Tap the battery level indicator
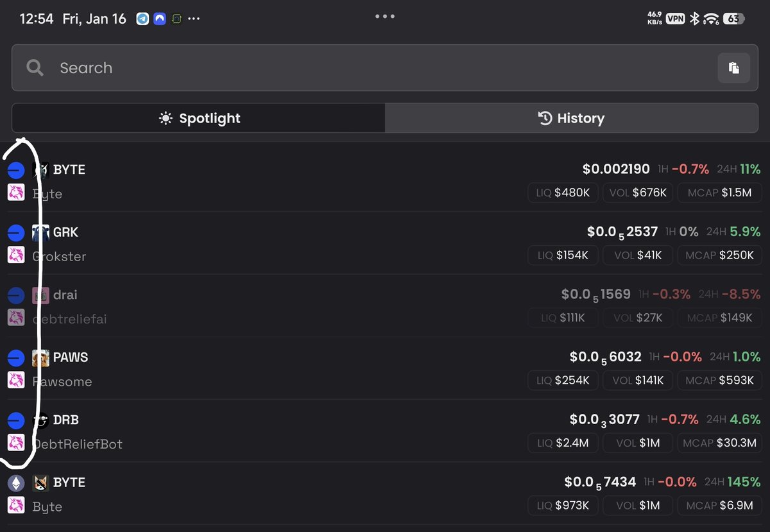 733,19
